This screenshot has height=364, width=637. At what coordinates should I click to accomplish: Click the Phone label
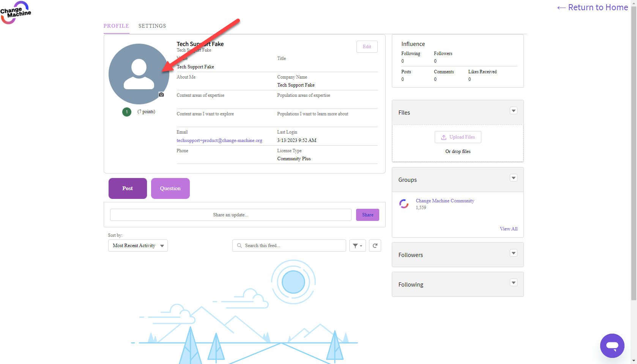point(182,151)
